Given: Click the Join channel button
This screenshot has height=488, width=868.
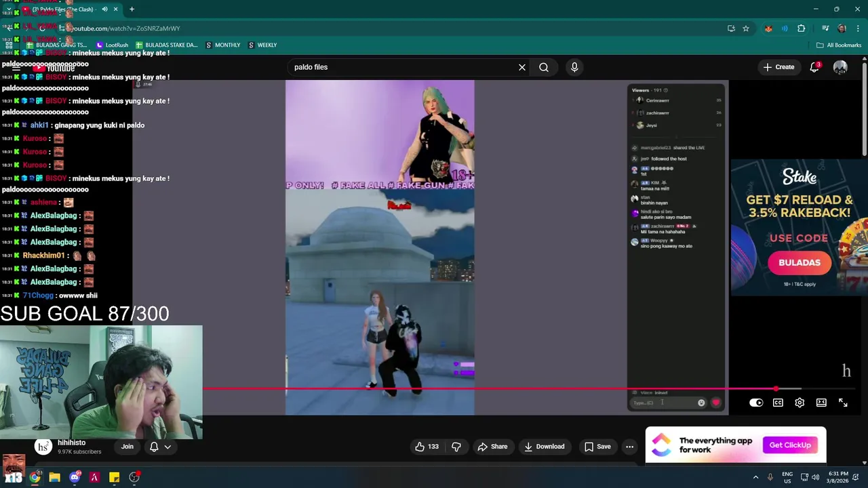Looking at the screenshot, I should (127, 447).
